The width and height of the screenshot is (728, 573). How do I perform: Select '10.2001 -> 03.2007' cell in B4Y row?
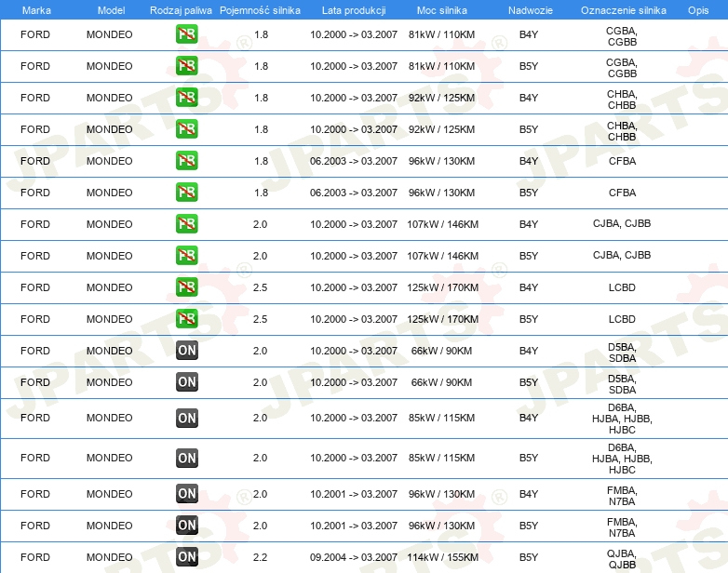point(354,494)
